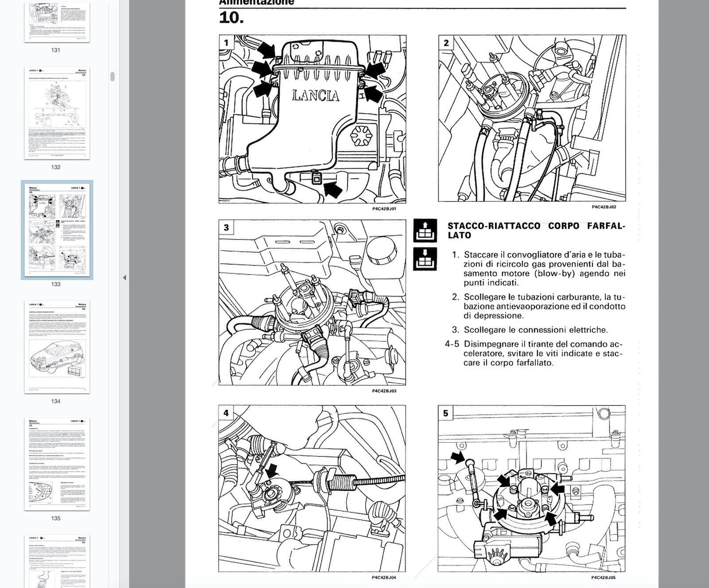Open page 131 thumbnail

tap(57, 21)
